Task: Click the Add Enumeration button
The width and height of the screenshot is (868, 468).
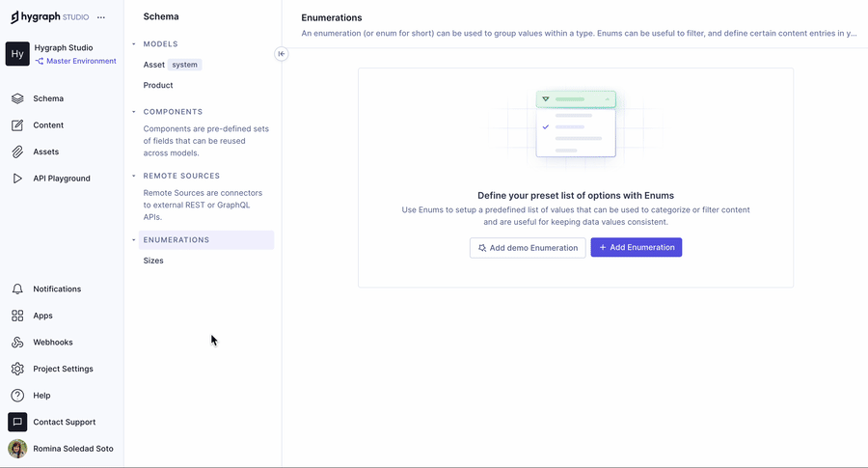Action: click(636, 248)
